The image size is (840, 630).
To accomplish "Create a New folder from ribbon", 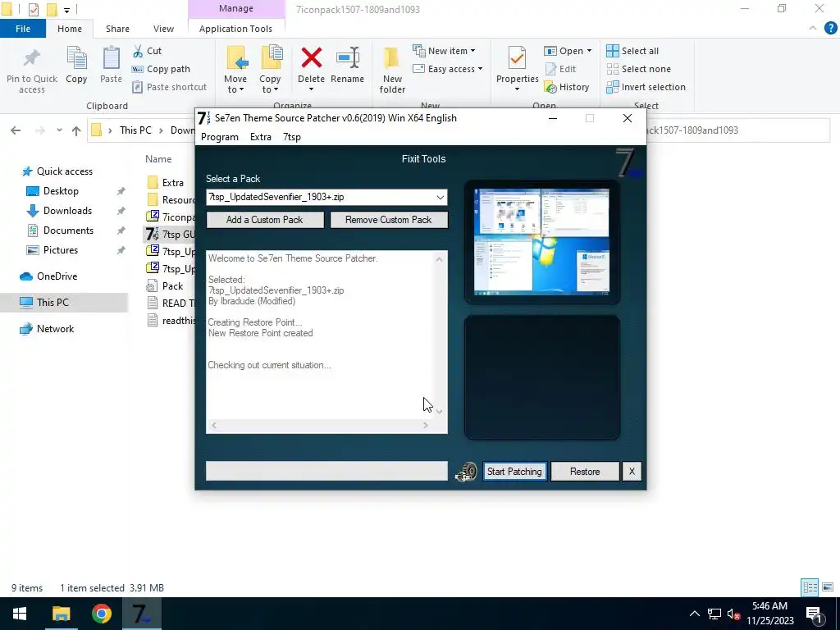I will 392,70.
